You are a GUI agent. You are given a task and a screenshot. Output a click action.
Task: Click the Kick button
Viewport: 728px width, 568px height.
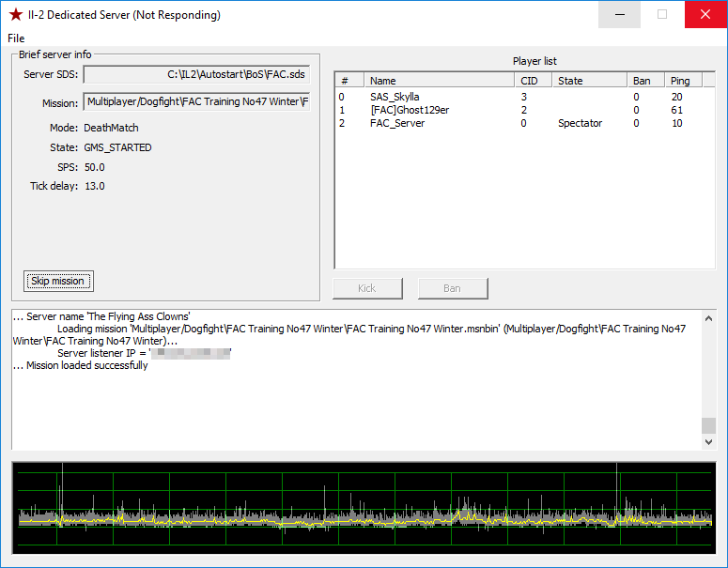pos(367,288)
